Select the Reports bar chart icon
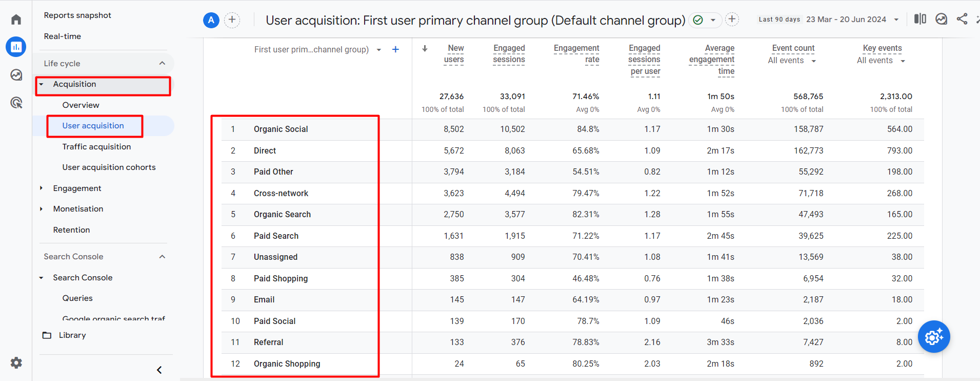This screenshot has width=980, height=381. click(16, 47)
